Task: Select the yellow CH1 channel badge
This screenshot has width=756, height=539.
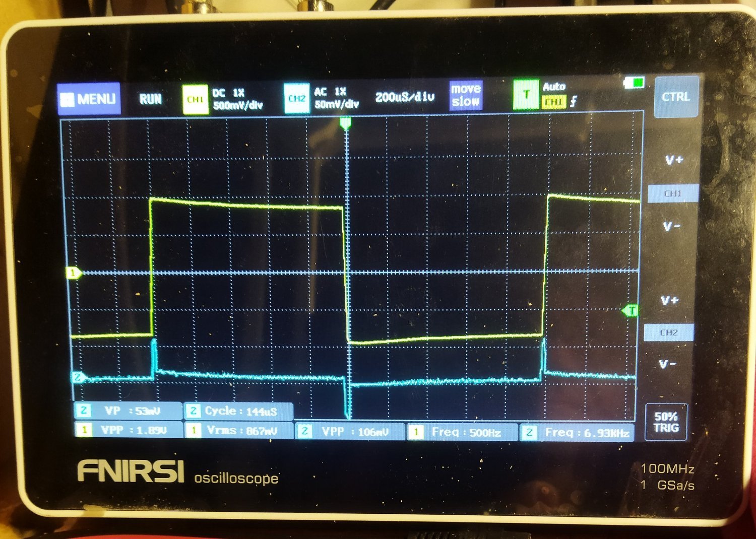Action: [x=195, y=99]
